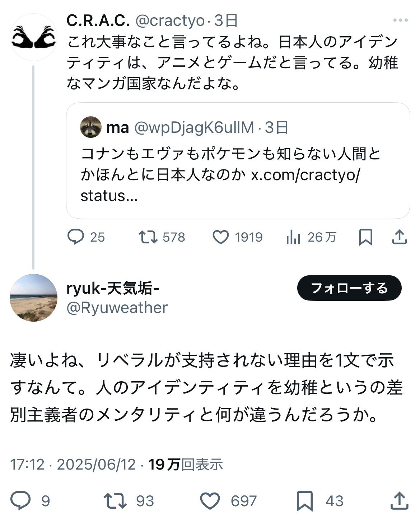420x527 pixels.
Task: Open C.R.A.C. profile avatar
Action: 33,37
